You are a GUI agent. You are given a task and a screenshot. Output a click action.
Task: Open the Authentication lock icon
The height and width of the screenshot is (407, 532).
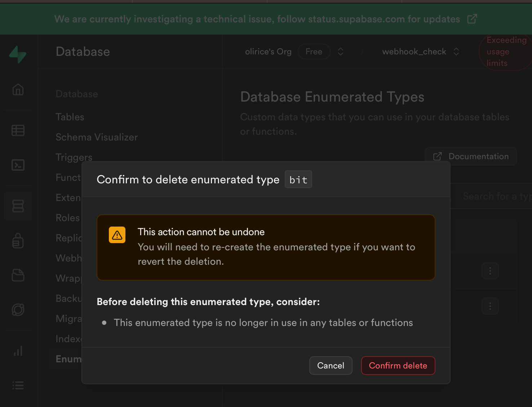(x=18, y=241)
